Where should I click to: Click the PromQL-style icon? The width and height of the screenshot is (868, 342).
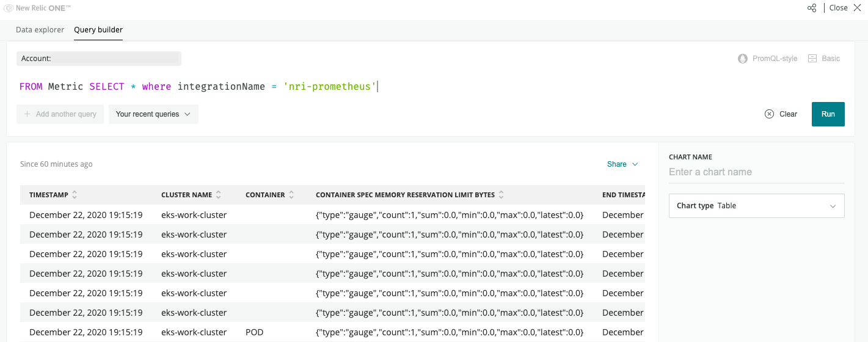pos(743,59)
